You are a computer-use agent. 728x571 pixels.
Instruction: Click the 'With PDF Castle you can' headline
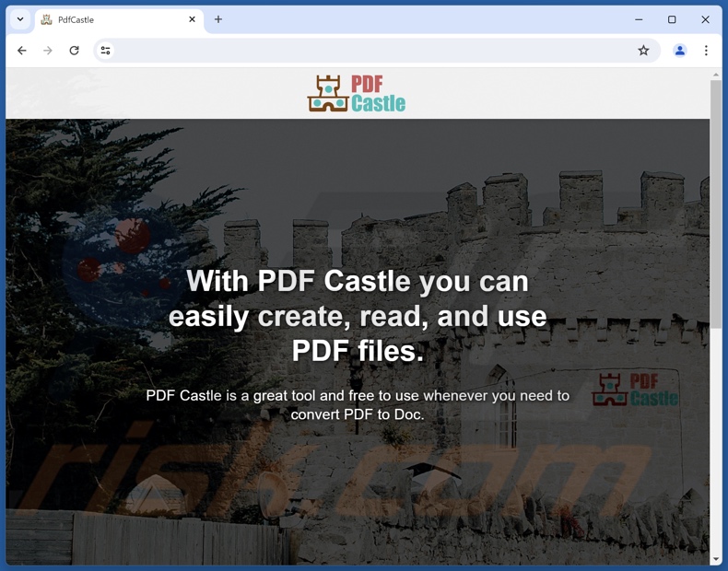coord(358,281)
